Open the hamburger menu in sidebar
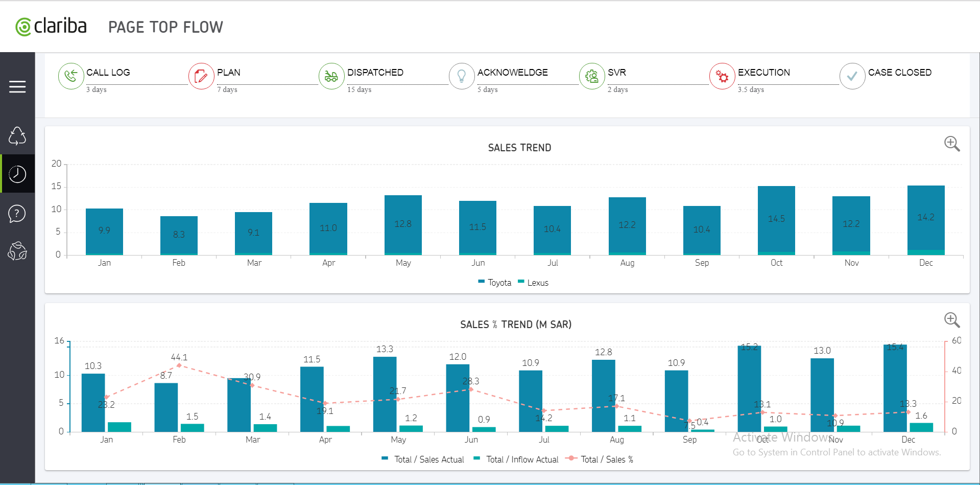The height and width of the screenshot is (485, 980). click(x=17, y=87)
